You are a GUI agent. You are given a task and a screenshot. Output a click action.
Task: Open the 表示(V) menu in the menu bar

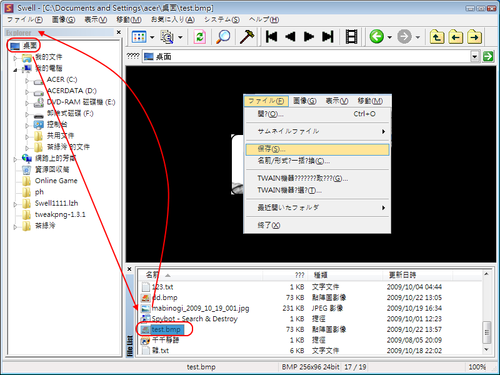pyautogui.click(x=96, y=19)
